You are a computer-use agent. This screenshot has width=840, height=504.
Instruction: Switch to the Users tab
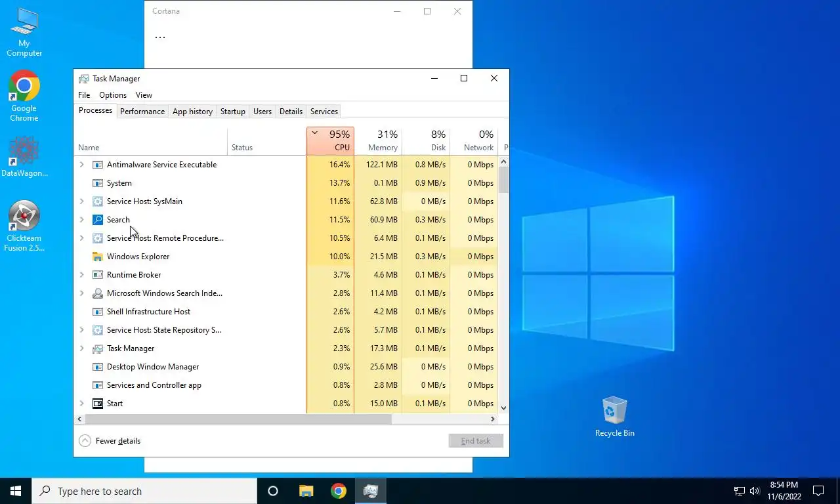point(262,112)
